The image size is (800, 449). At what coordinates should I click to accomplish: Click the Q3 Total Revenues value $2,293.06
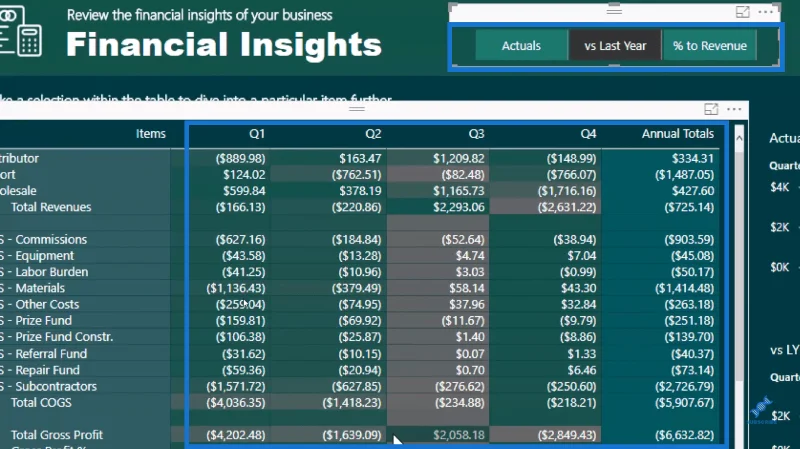pos(459,207)
